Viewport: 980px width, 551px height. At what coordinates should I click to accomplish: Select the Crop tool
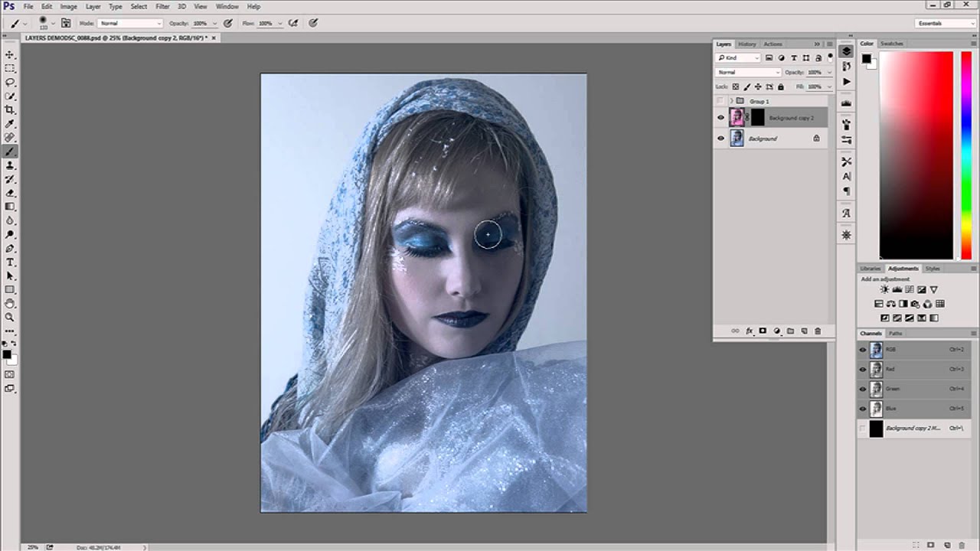point(10,110)
